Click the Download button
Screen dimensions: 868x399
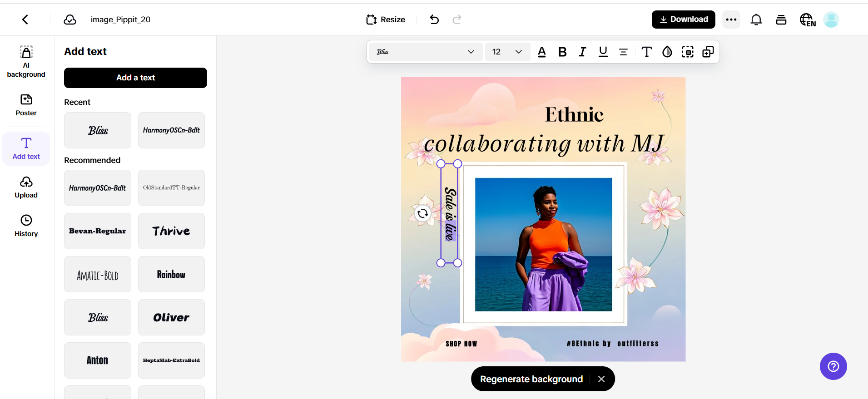pos(683,20)
